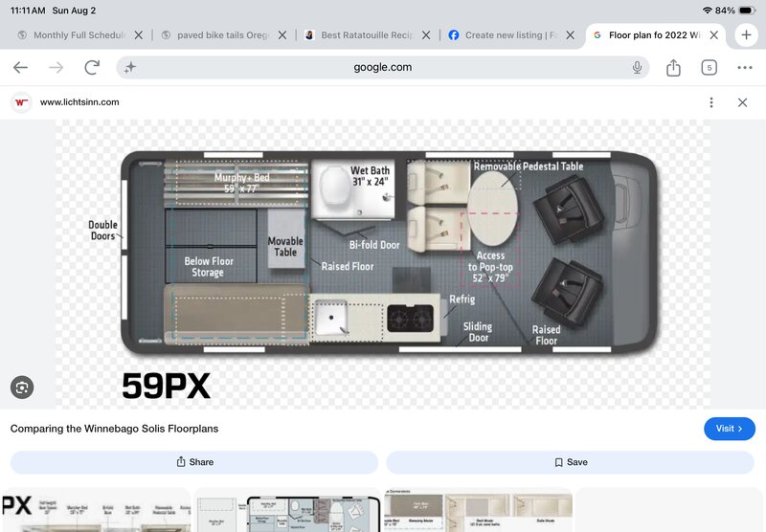Image resolution: width=766 pixels, height=532 pixels.
Task: Click the forward navigation arrow
Action: [56, 67]
